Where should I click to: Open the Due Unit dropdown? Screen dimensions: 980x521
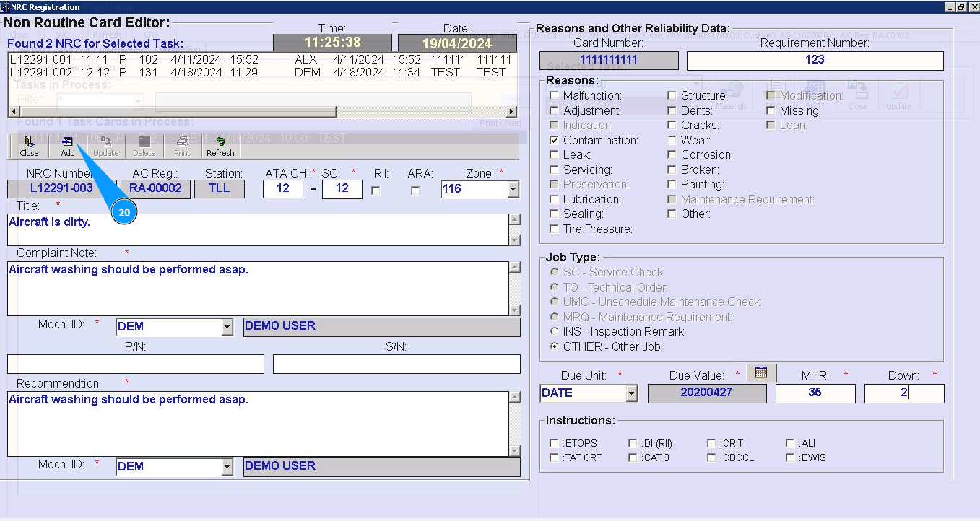[632, 393]
